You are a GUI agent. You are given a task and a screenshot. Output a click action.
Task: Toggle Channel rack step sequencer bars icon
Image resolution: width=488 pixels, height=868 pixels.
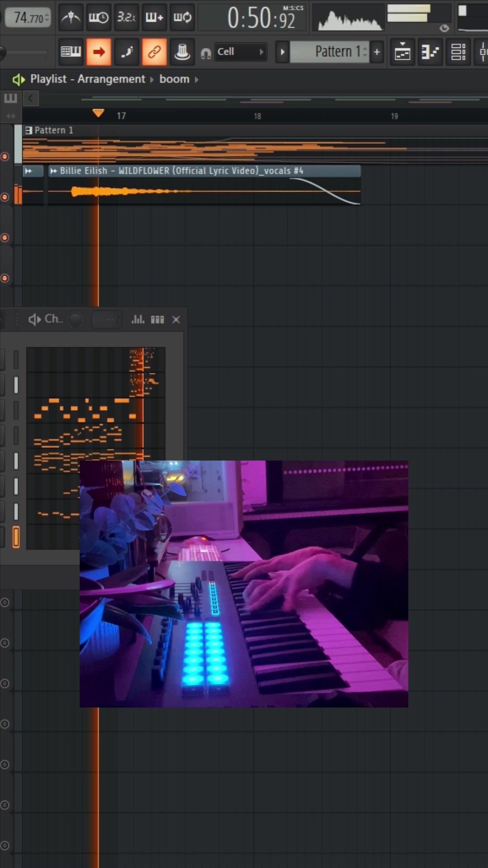click(157, 320)
